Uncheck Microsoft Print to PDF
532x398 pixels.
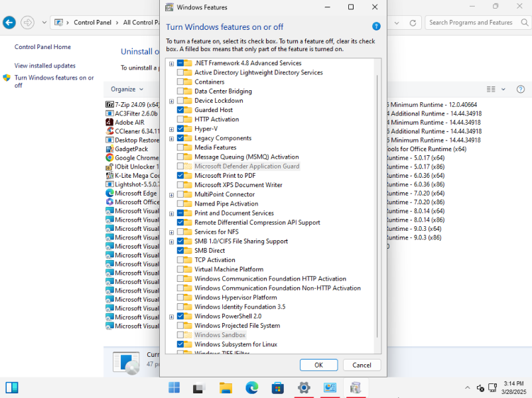click(x=180, y=175)
